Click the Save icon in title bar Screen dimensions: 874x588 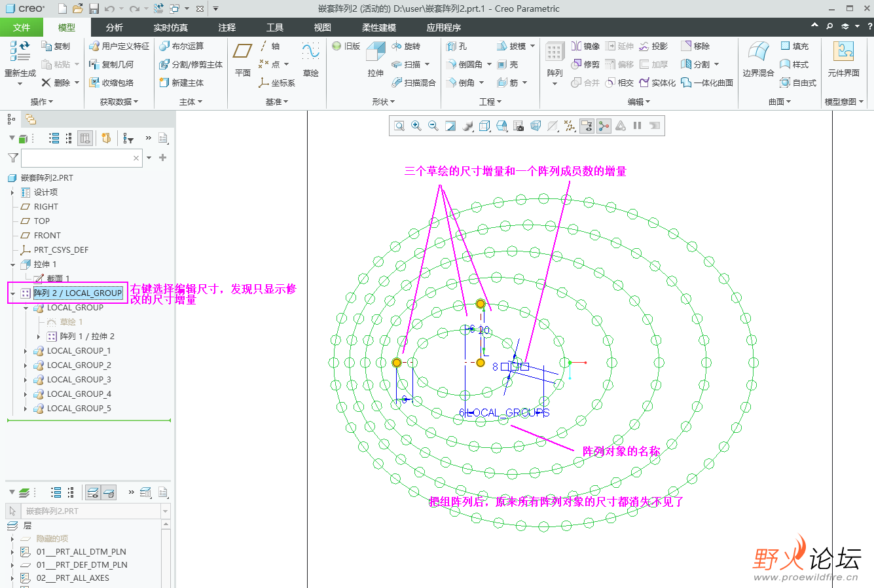coord(94,9)
